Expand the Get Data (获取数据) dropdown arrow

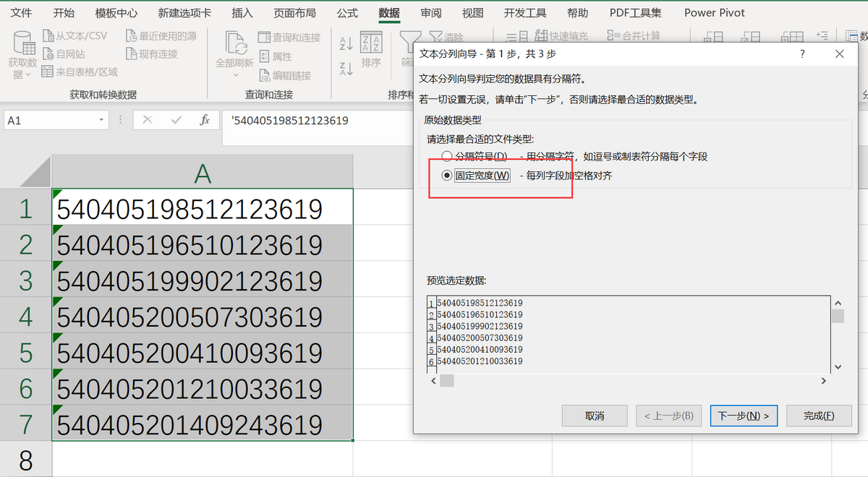pos(27,75)
